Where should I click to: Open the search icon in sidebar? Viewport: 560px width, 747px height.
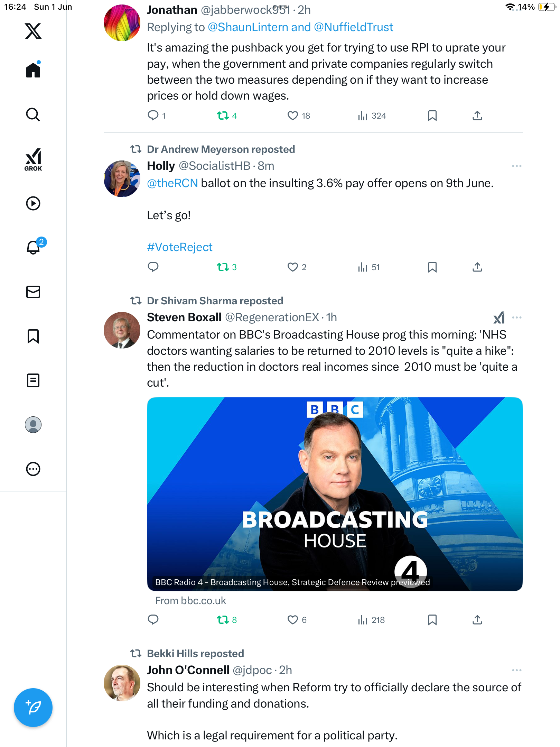pos(33,115)
